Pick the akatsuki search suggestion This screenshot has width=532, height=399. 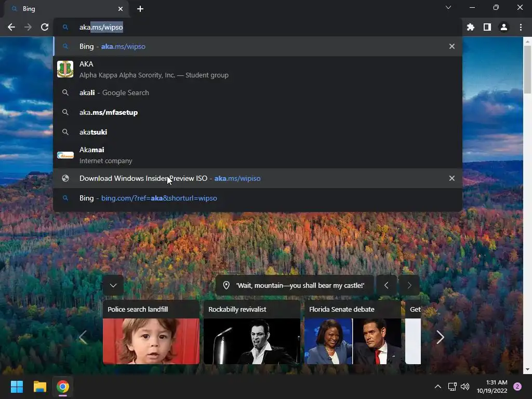[x=258, y=132]
